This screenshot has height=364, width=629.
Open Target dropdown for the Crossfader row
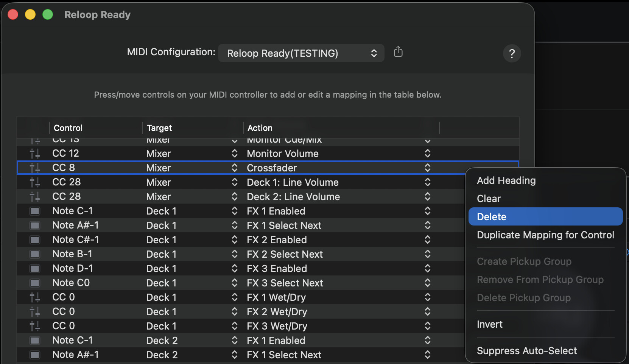234,168
